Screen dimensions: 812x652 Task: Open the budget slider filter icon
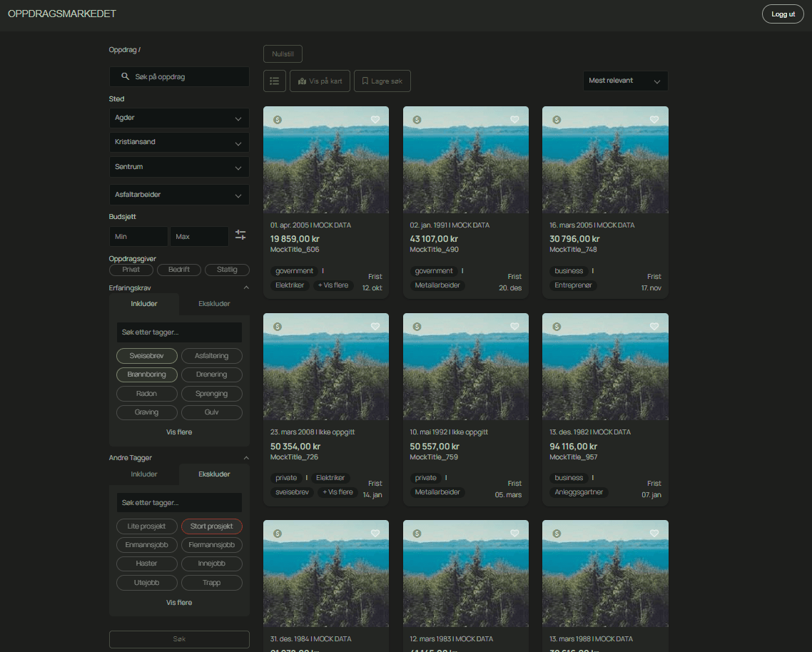click(240, 234)
